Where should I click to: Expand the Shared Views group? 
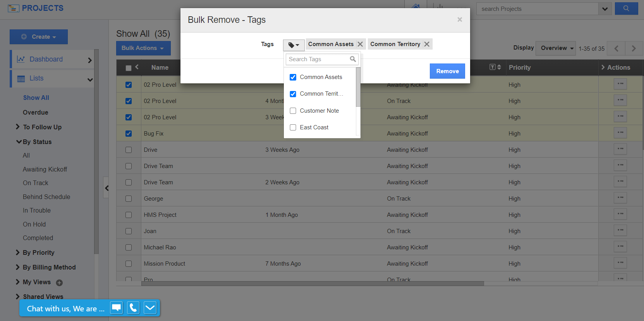18,297
